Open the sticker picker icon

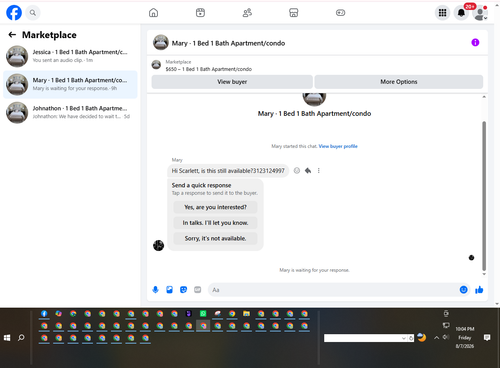click(x=183, y=290)
